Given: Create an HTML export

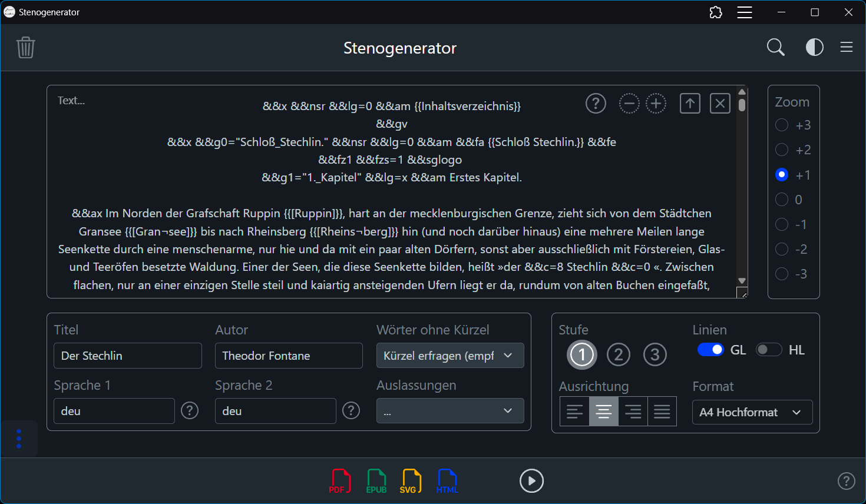Looking at the screenshot, I should (x=447, y=481).
